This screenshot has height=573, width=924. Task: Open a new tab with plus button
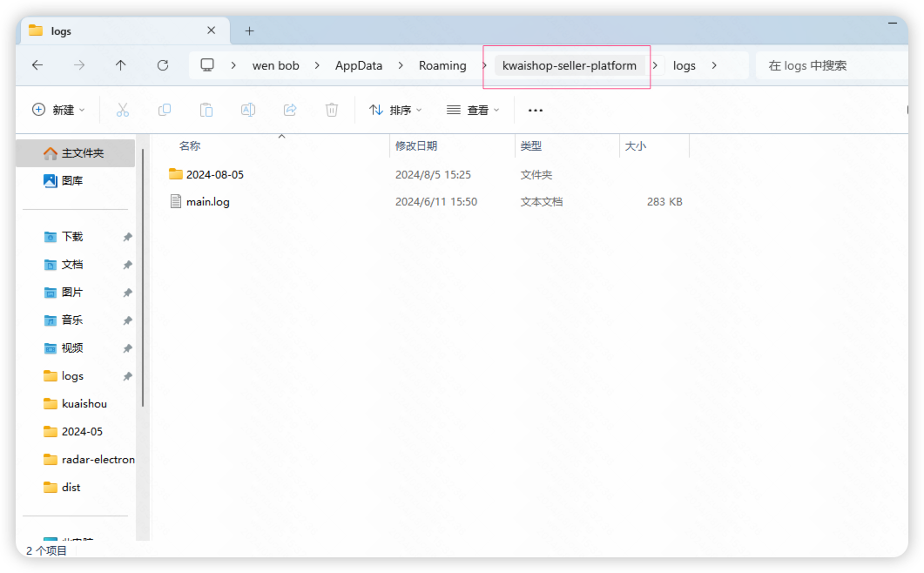point(249,30)
